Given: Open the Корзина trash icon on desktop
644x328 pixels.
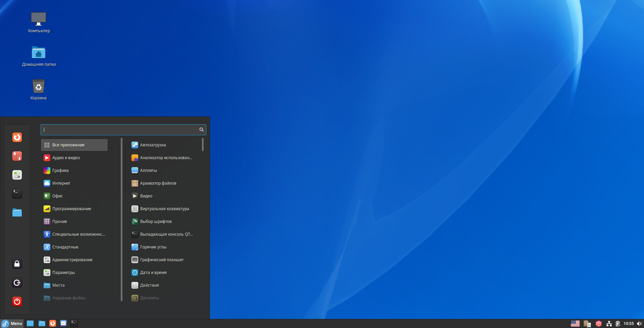Looking at the screenshot, I should point(39,87).
